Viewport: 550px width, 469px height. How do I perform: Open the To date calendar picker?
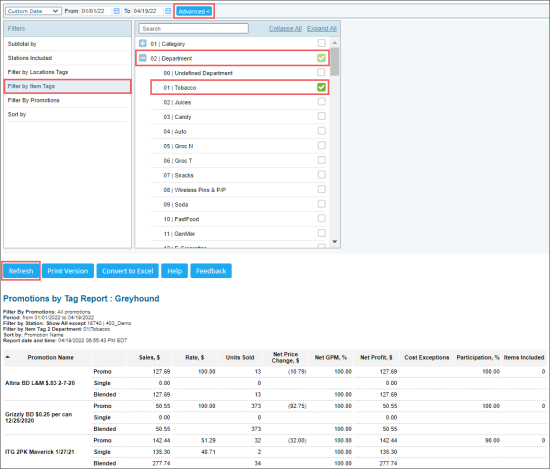pyautogui.click(x=168, y=11)
